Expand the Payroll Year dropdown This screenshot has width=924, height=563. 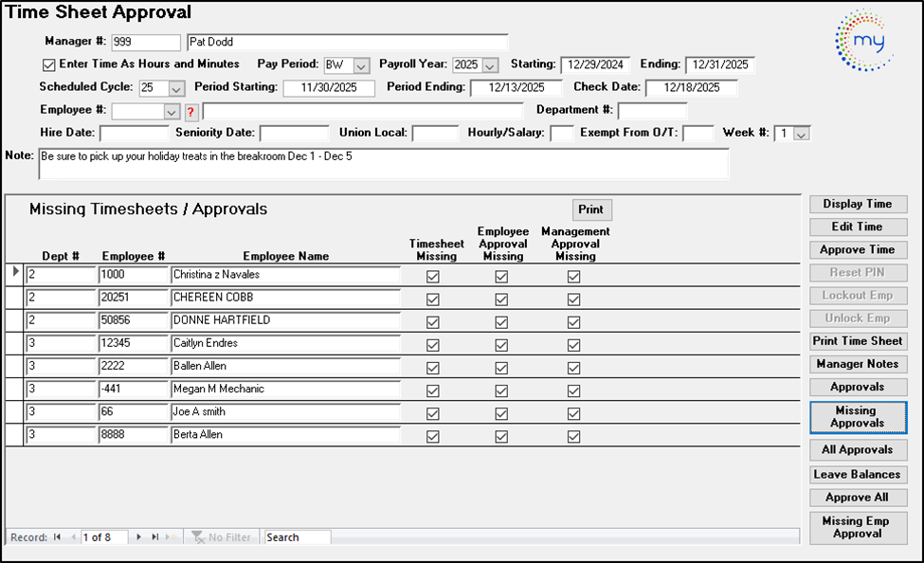point(489,65)
